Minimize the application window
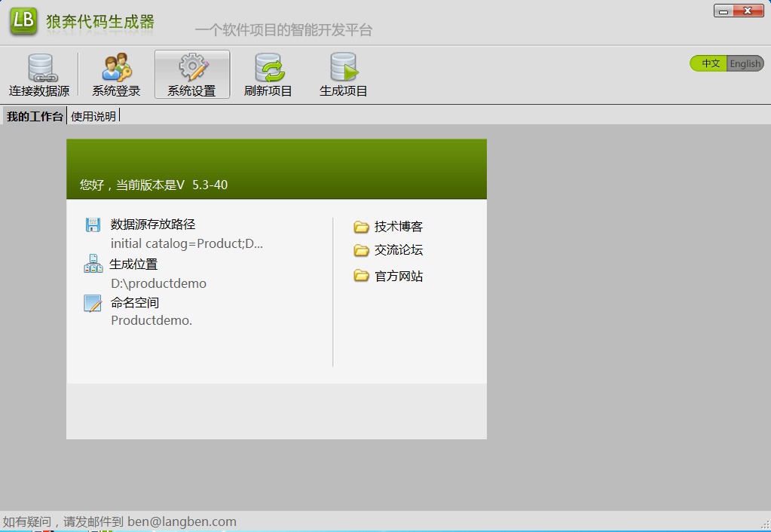The height and width of the screenshot is (532, 771). coord(724,11)
